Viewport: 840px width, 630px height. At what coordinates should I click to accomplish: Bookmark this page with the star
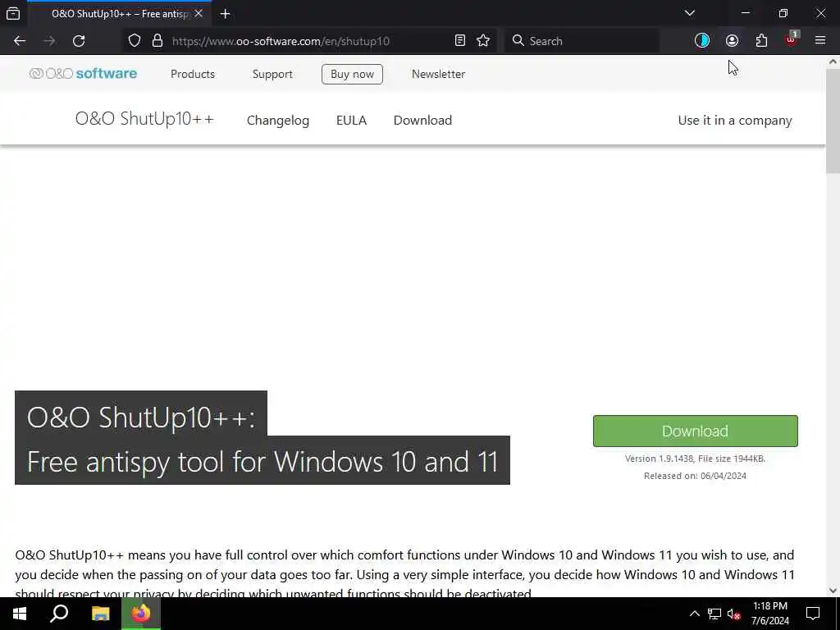(483, 41)
